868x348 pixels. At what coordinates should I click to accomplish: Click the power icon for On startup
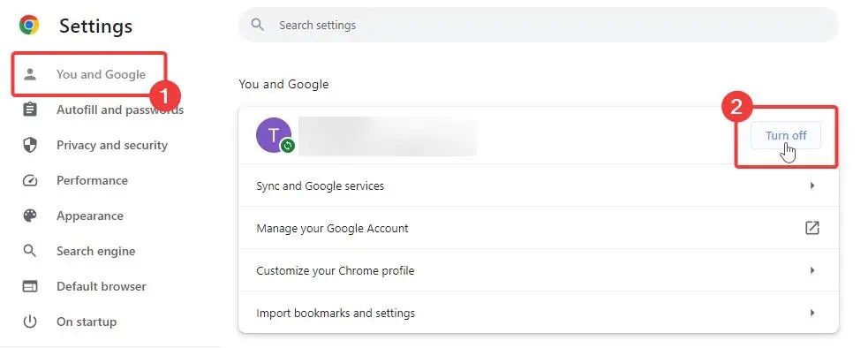tap(30, 322)
